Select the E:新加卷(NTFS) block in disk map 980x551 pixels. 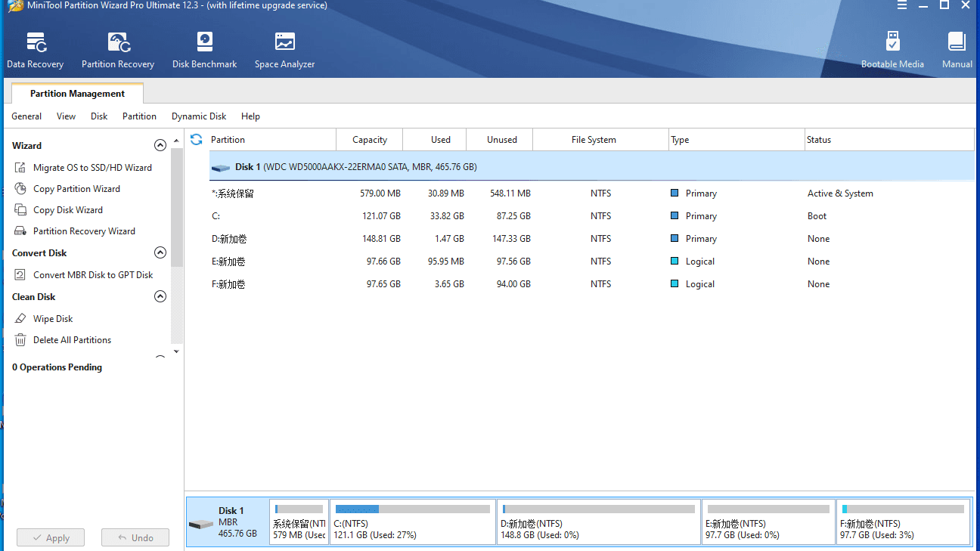pyautogui.click(x=769, y=522)
